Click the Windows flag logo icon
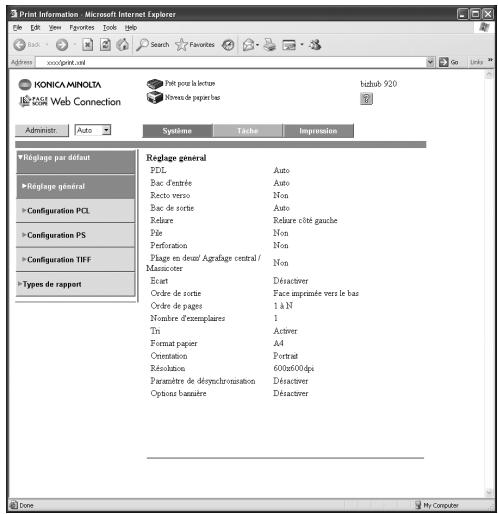Screen dimensions: 498x514 point(484,27)
